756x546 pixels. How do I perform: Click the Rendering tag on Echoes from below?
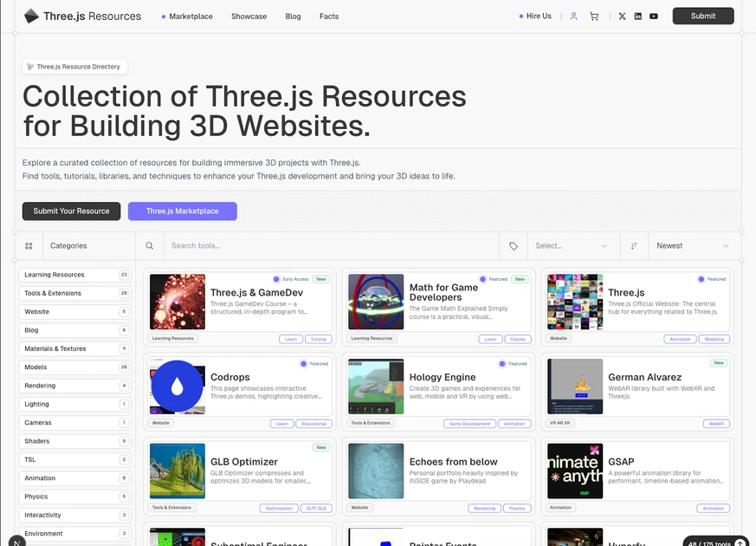pyautogui.click(x=485, y=509)
